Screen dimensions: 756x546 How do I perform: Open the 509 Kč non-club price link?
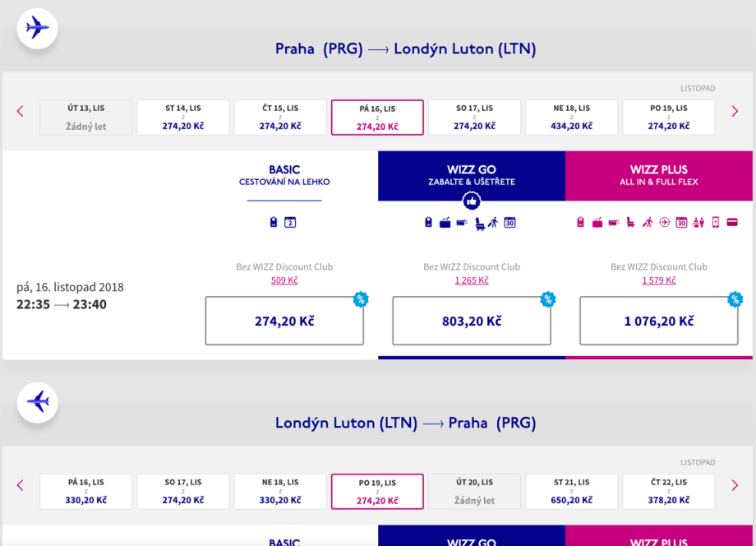(x=284, y=280)
